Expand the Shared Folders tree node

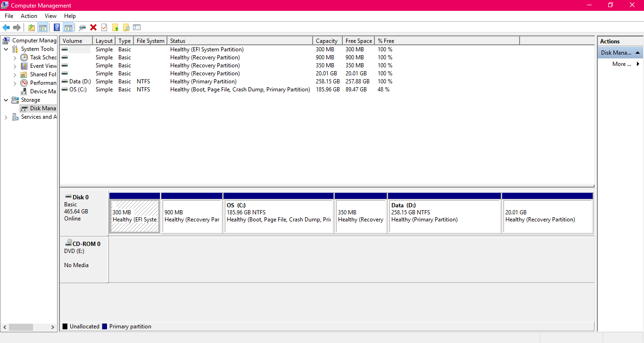pos(15,74)
